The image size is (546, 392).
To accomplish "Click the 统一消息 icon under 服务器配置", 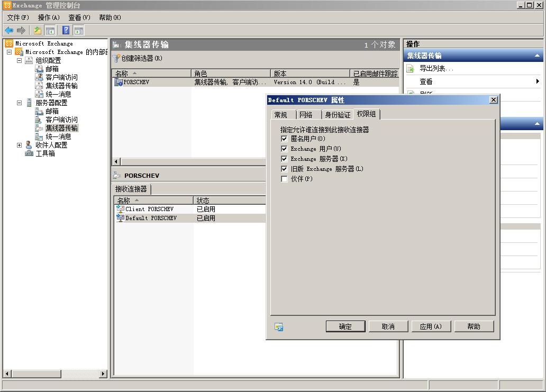I will tap(39, 137).
